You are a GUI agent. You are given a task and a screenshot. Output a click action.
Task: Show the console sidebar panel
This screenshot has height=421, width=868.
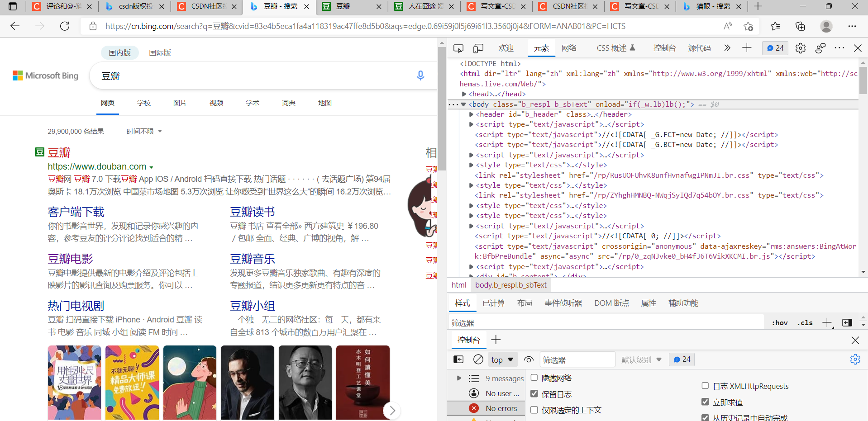458,359
